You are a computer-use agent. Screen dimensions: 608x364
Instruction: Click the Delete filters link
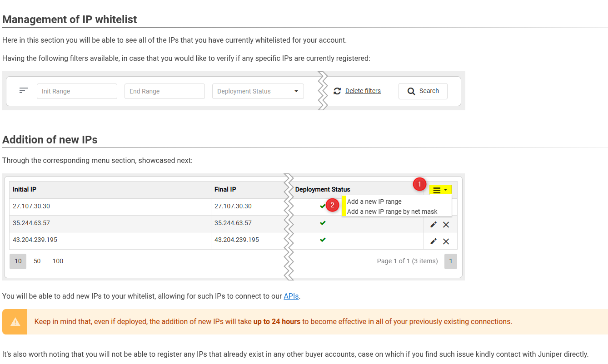(363, 91)
